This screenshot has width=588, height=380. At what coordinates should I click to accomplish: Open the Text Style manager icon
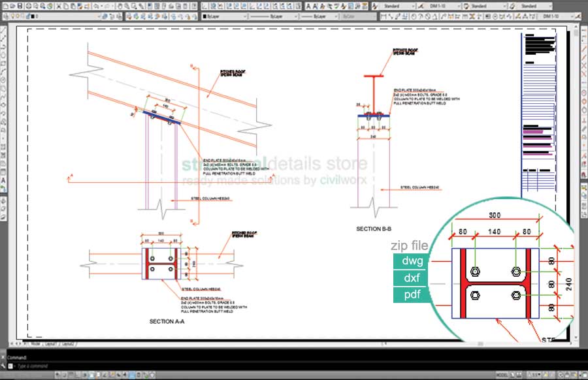[376, 6]
